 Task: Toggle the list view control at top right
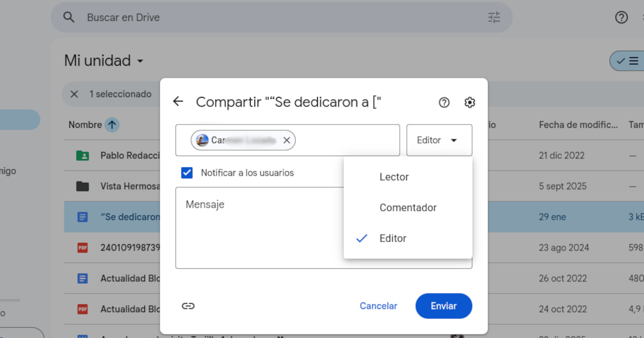633,61
